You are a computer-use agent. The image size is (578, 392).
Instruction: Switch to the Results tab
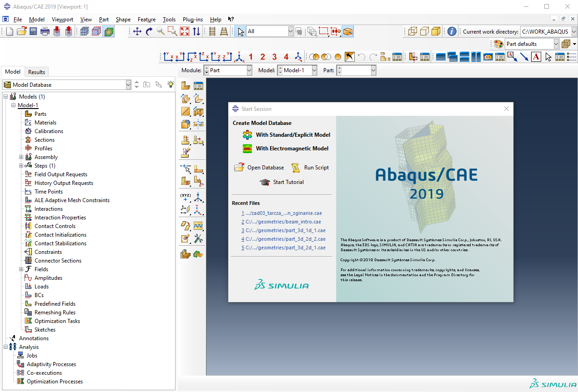pos(36,72)
